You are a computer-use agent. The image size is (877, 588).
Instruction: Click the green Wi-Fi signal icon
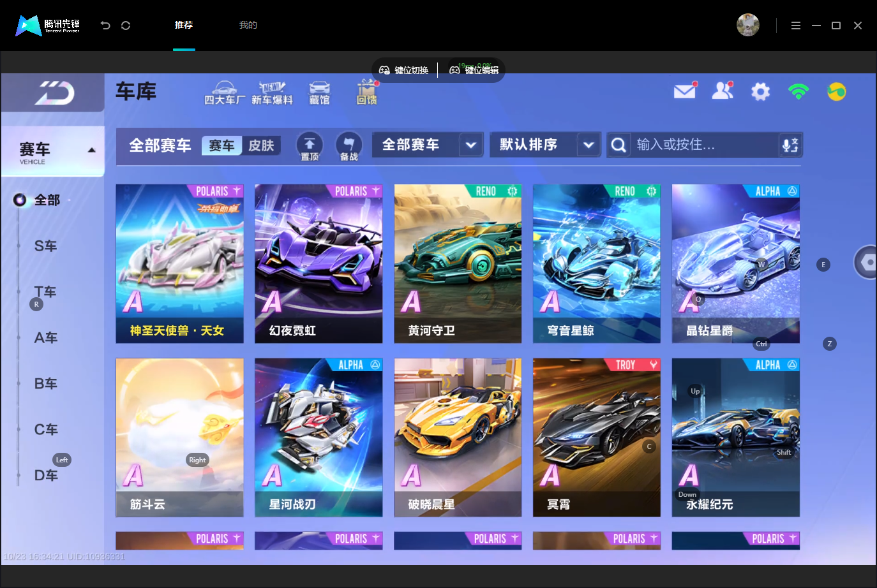(798, 92)
